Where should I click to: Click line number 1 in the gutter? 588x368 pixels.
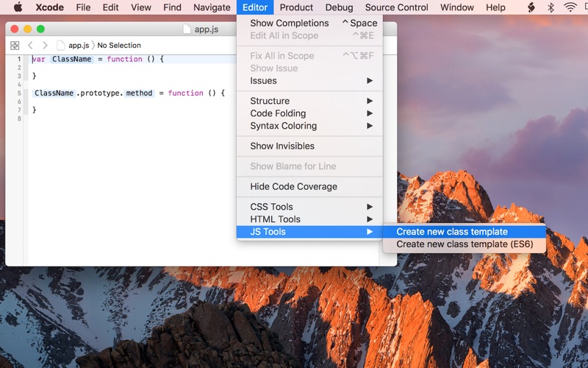(x=19, y=59)
